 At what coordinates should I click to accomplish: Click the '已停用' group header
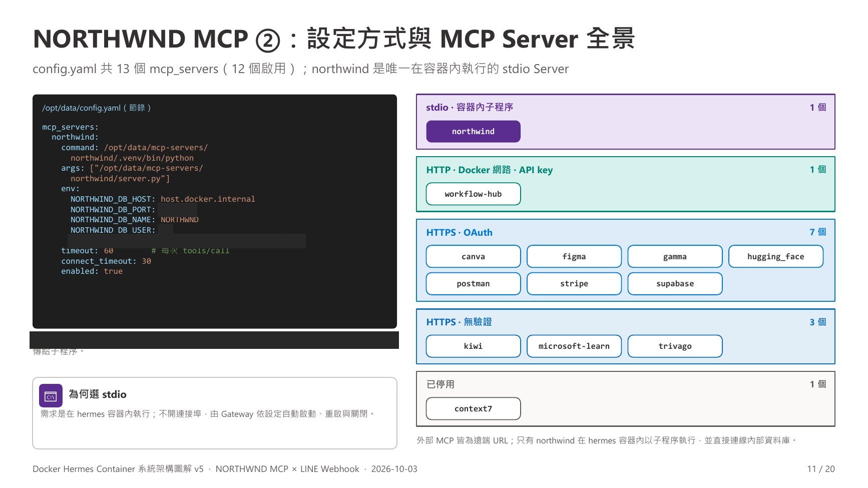point(441,384)
